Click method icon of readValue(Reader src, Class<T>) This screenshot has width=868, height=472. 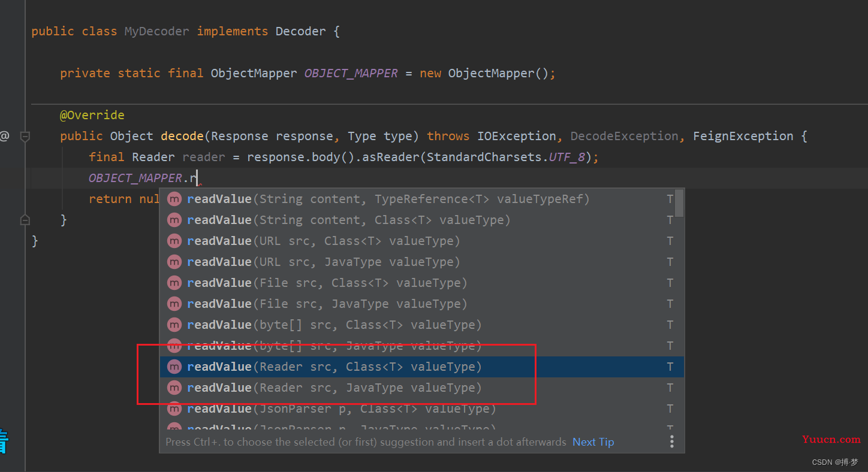click(174, 367)
